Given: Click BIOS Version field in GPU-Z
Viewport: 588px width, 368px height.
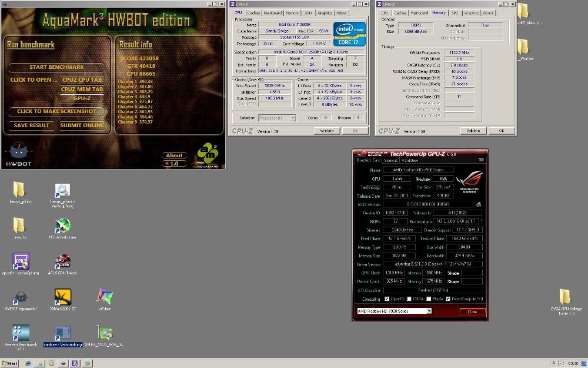Looking at the screenshot, I should click(428, 205).
